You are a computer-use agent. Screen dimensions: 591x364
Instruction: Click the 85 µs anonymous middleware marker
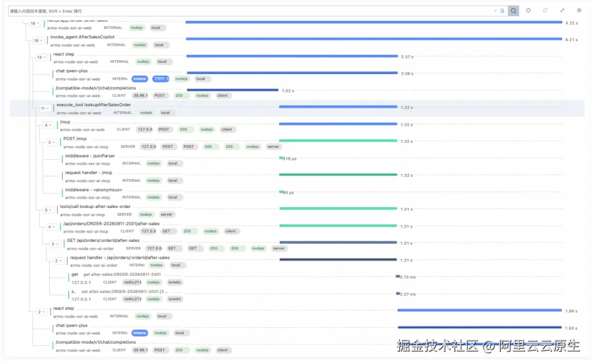pos(281,192)
